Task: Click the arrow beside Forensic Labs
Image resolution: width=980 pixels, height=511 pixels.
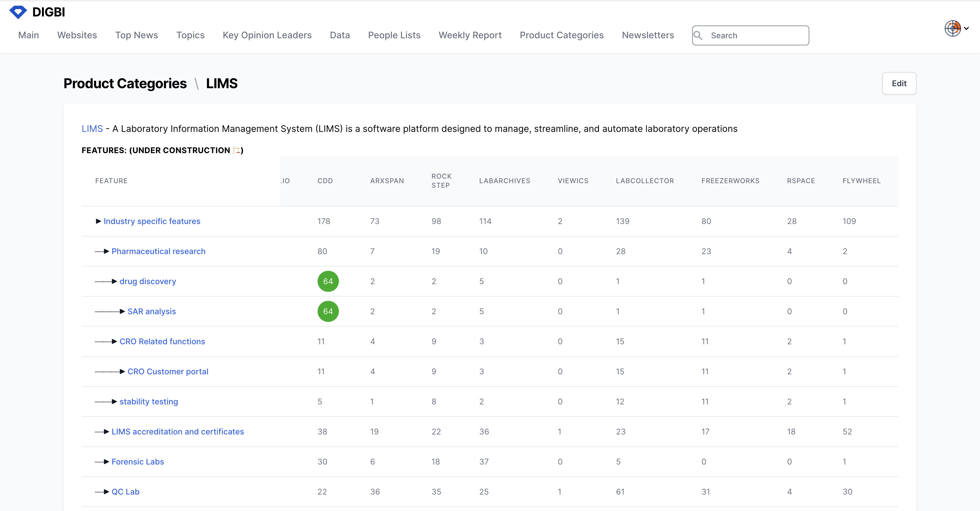Action: [x=102, y=462]
